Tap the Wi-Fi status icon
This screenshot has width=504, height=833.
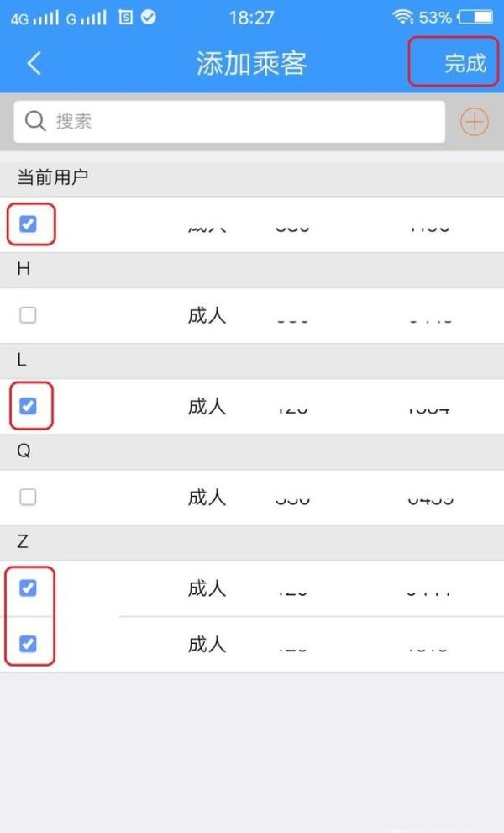403,17
